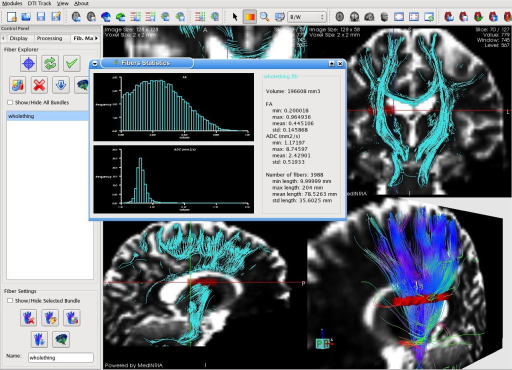Click the brain icon in Fiber Settings bottom row
Screen dimensions: 512x370
pyautogui.click(x=61, y=339)
